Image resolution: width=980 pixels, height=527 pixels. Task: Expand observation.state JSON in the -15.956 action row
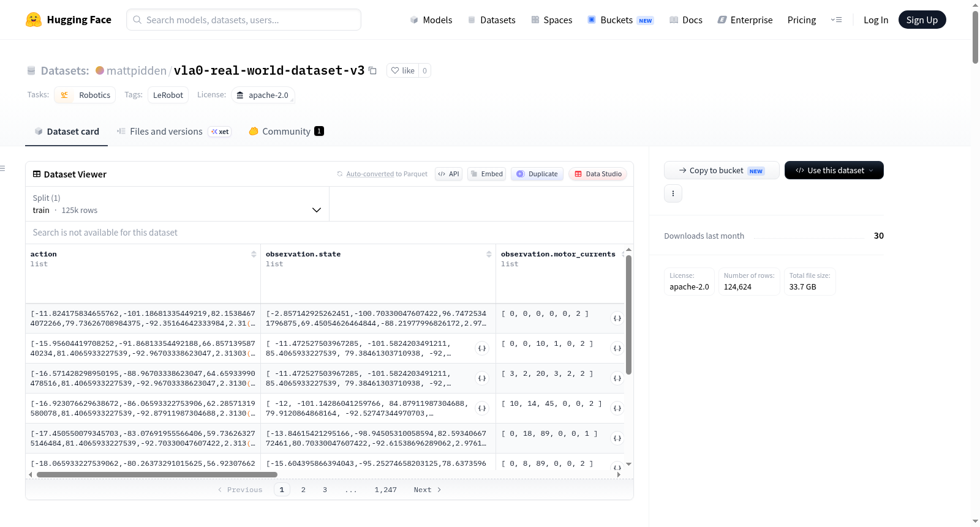(x=482, y=348)
